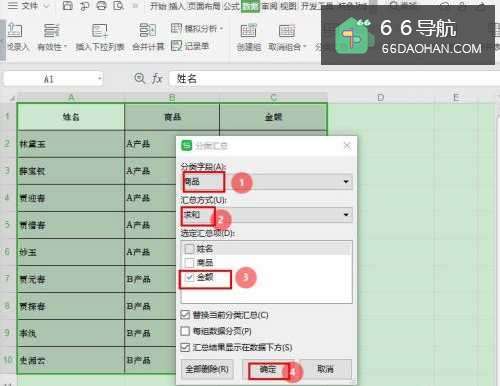The width and height of the screenshot is (500, 386).
Task: Toggle 汇总结果显示在数据下方(S) checkbox
Action: click(185, 347)
